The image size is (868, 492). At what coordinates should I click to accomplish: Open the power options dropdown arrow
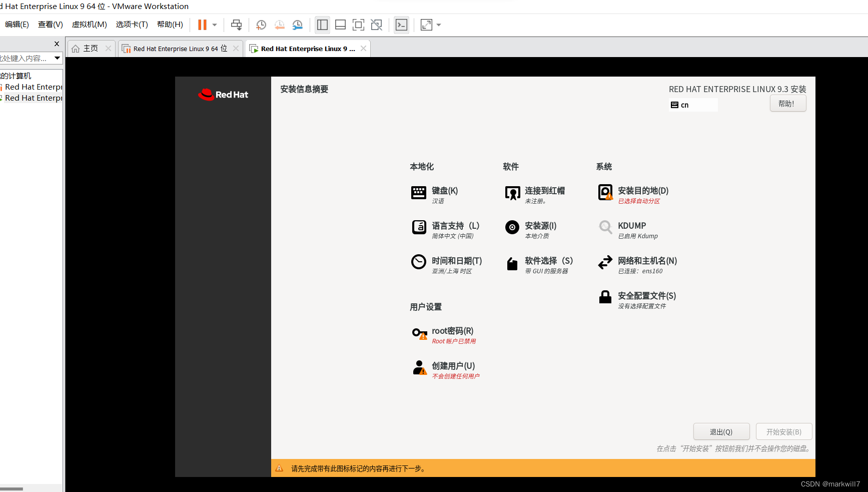(x=215, y=25)
